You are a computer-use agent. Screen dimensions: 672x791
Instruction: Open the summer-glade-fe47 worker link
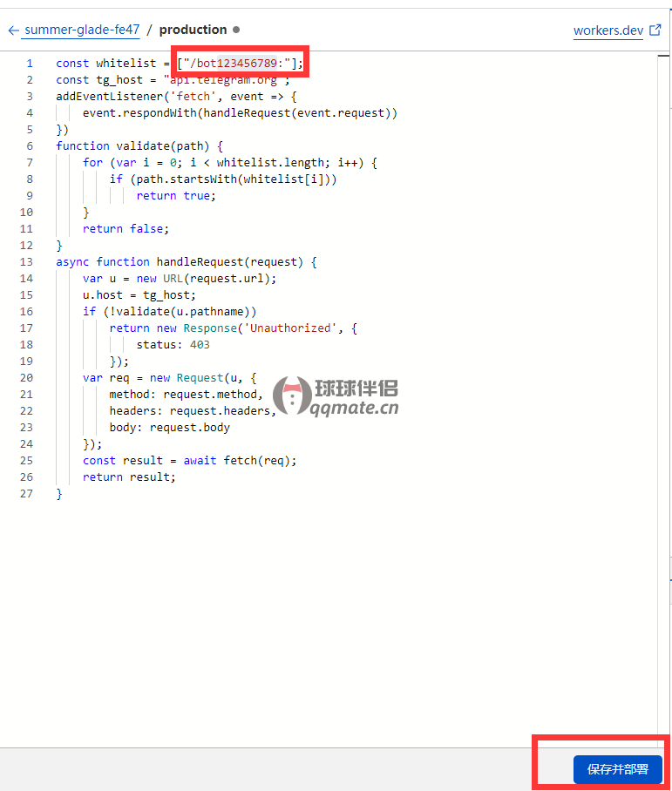coord(82,30)
